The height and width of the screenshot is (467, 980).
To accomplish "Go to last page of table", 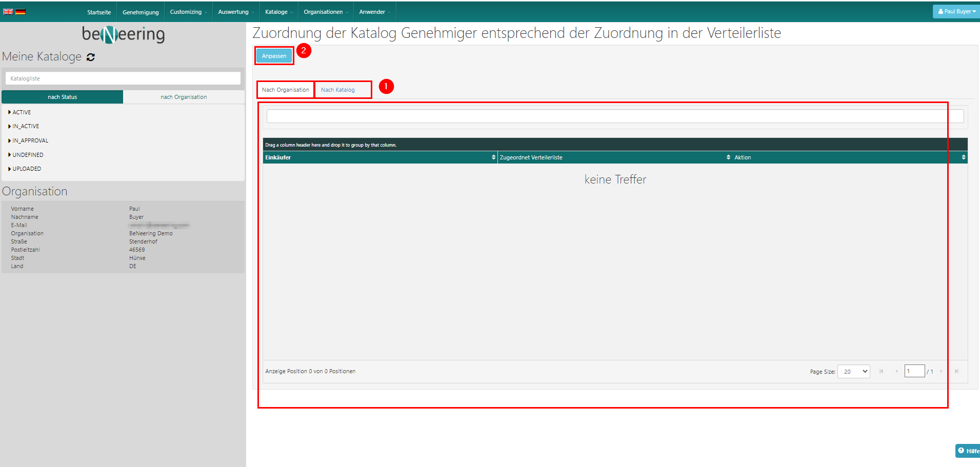I will [x=956, y=371].
